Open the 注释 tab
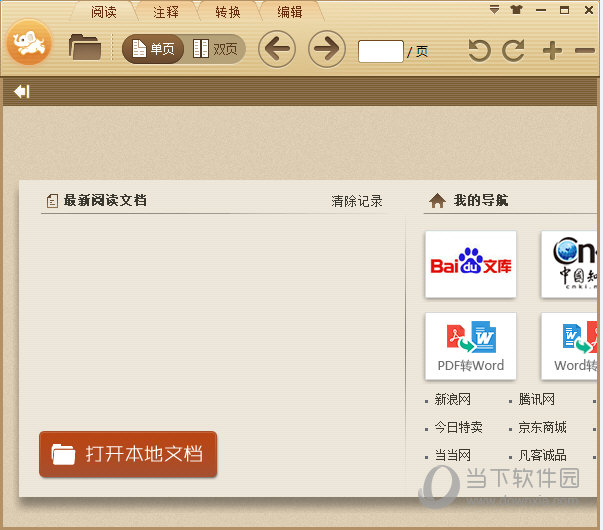Viewport: 603px width, 530px height. (166, 12)
